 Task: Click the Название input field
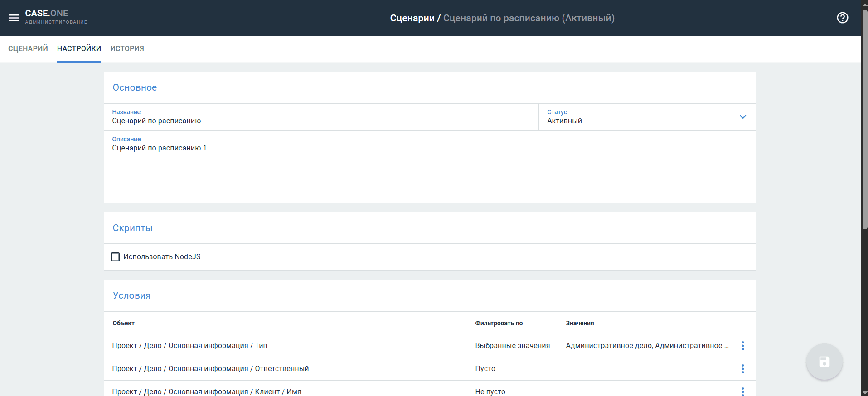coord(317,121)
